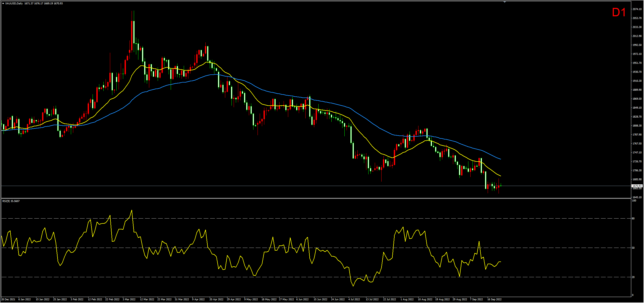
Task: Click the tallest red candle in March 2022
Action: 132,36
